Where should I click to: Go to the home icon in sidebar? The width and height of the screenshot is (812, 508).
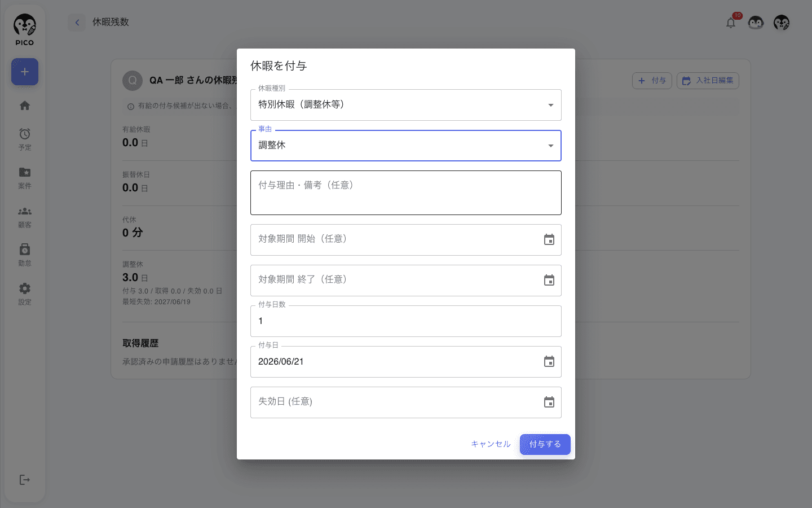[x=25, y=106]
